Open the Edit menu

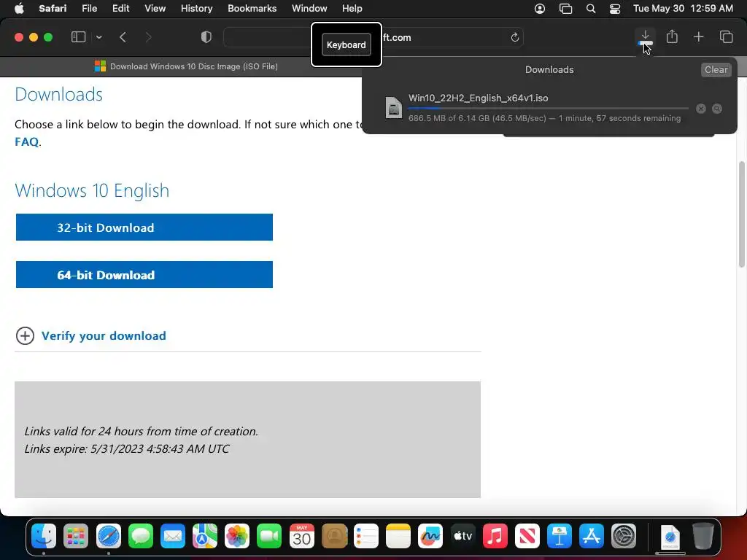click(120, 9)
